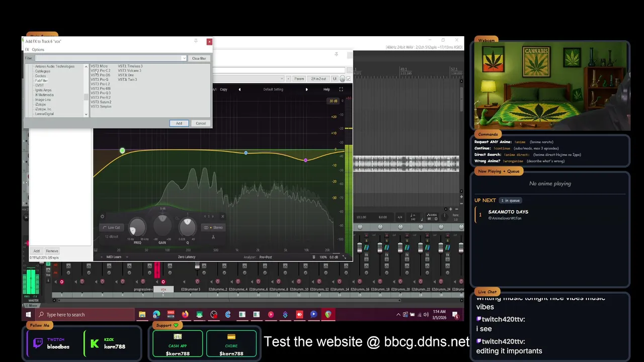
Task: Select VST3: Pro-L 2 plugin
Action: pyautogui.click(x=100, y=84)
